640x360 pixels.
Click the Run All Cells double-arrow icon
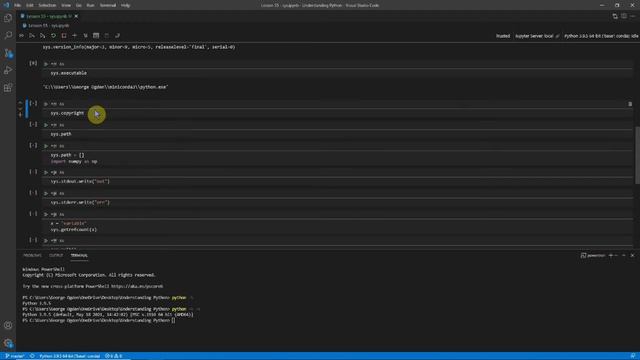click(21, 36)
